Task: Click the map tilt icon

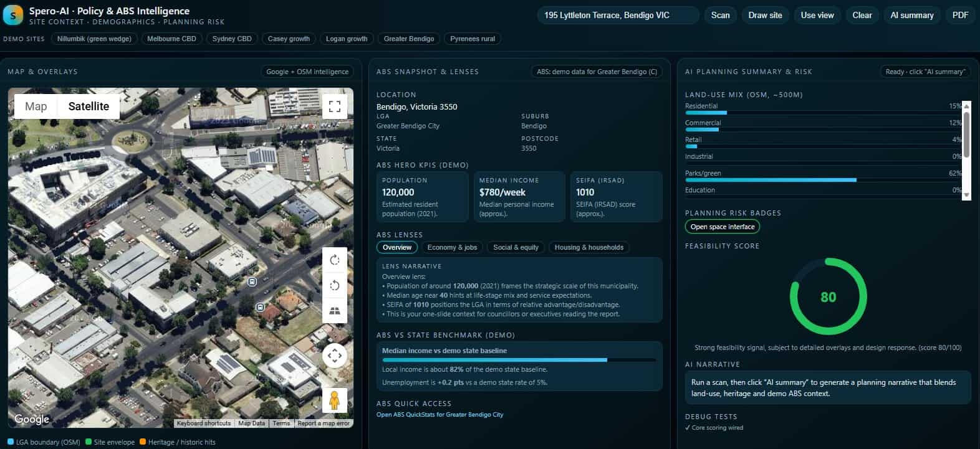Action: click(x=335, y=311)
